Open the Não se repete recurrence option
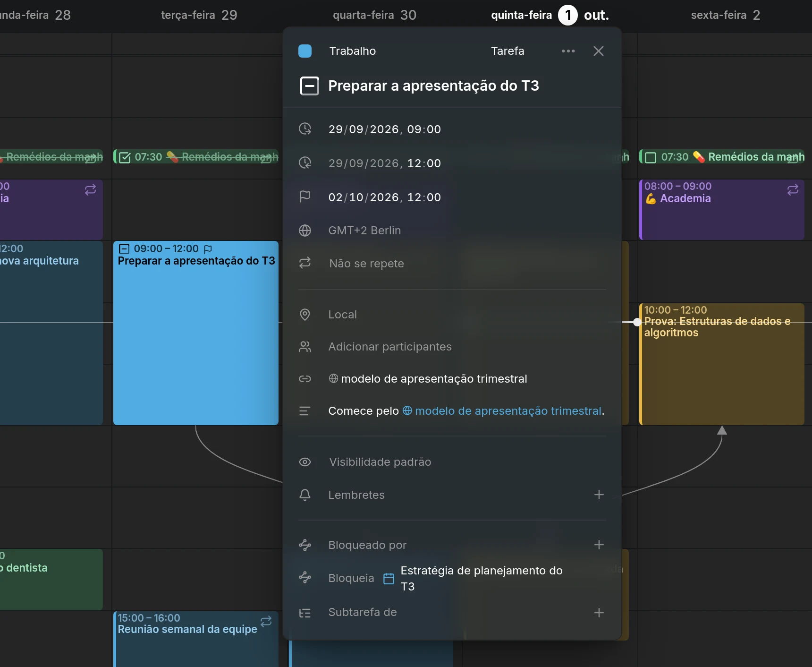The width and height of the screenshot is (812, 667). [366, 264]
